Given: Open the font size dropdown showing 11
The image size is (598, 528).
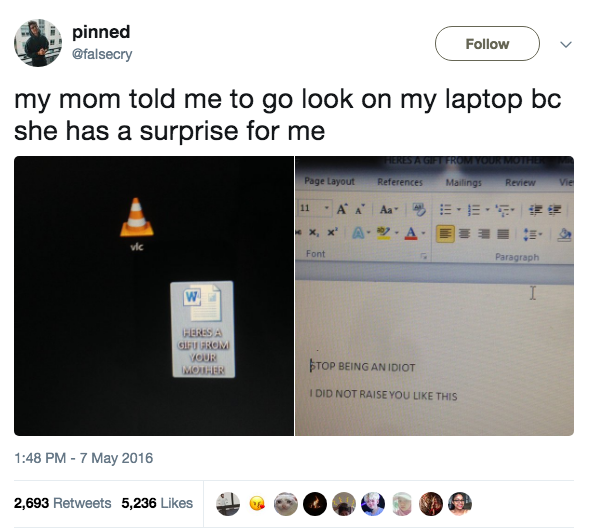Looking at the screenshot, I should coord(315,208).
